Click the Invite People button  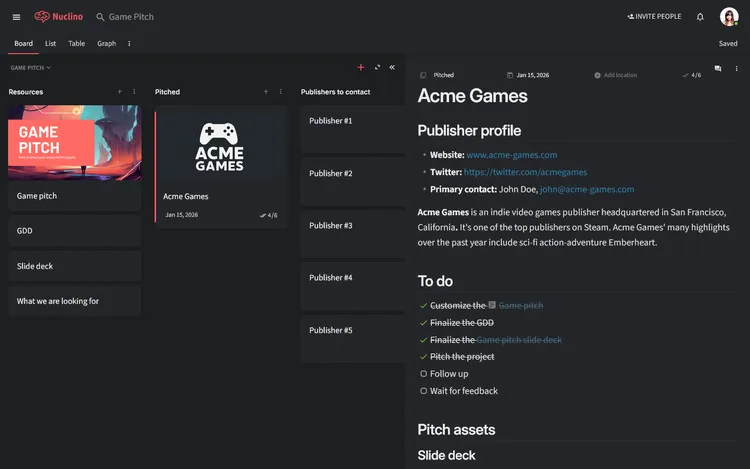point(654,16)
